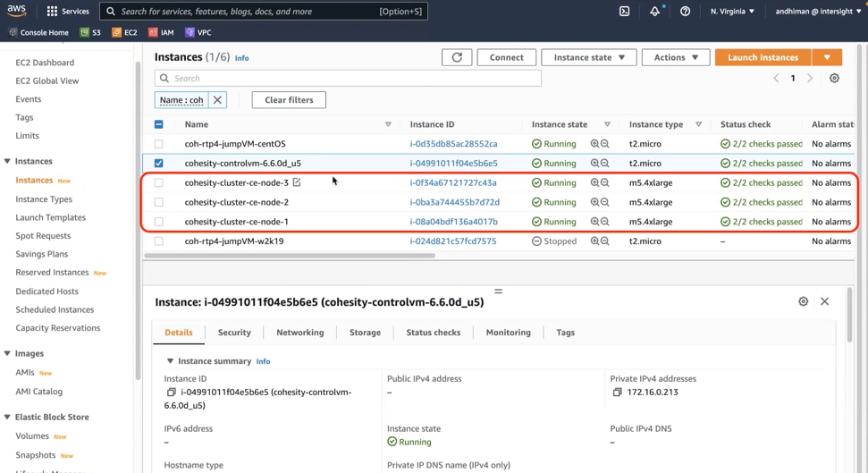Open table preferences gear icon
Screen dimensions: 868x473
[x=834, y=78]
